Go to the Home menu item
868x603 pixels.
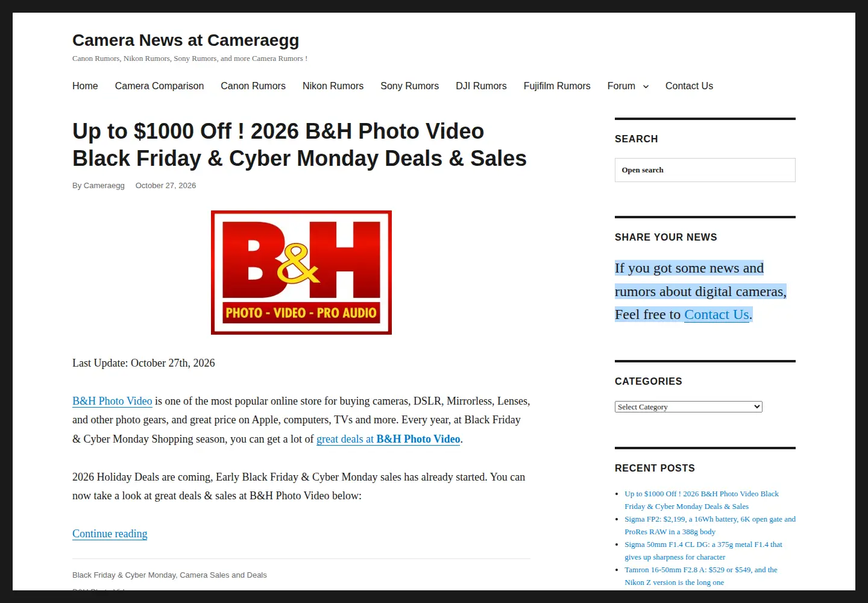point(85,86)
